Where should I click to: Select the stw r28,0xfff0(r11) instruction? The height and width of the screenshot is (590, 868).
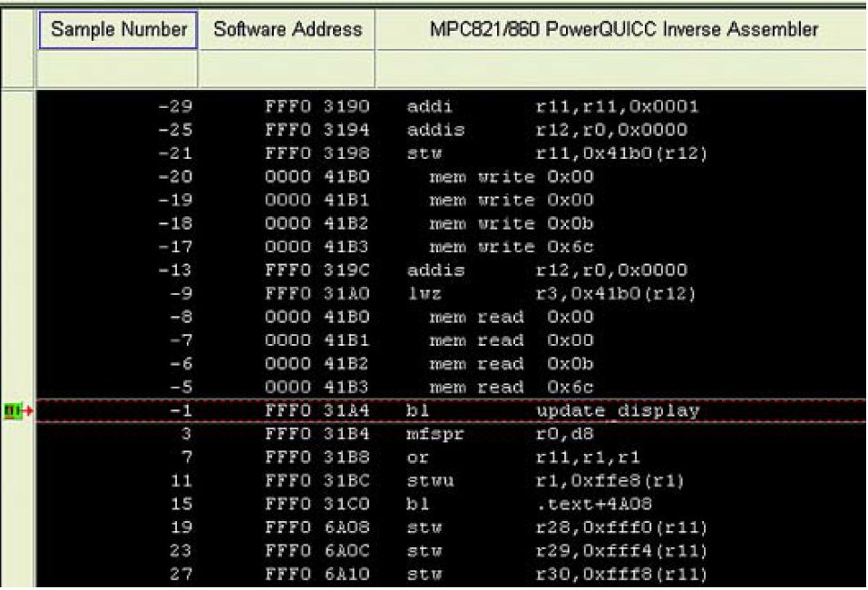556,526
